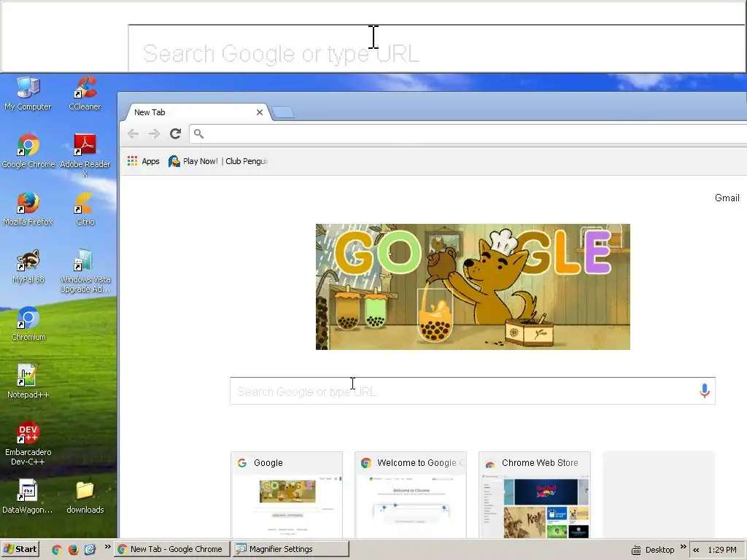Open the Windows Start menu
This screenshot has height=560, width=747.
(x=20, y=549)
